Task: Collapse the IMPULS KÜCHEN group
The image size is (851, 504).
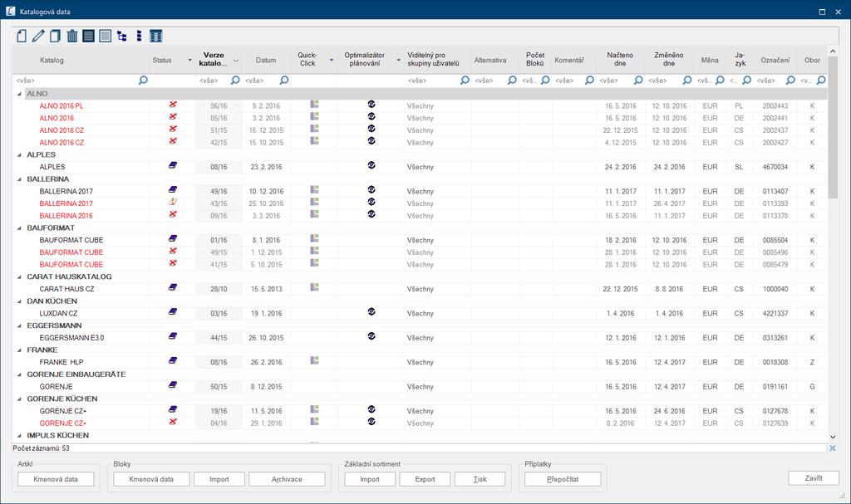Action: pos(19,435)
